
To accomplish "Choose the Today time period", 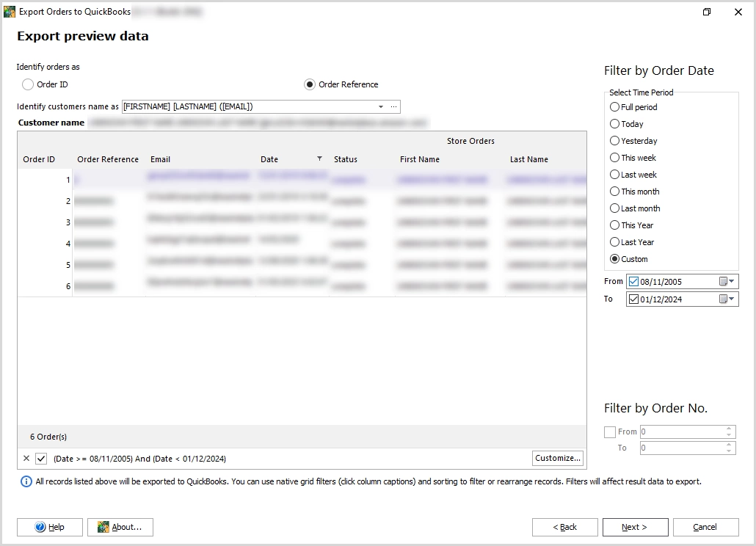I will click(615, 124).
